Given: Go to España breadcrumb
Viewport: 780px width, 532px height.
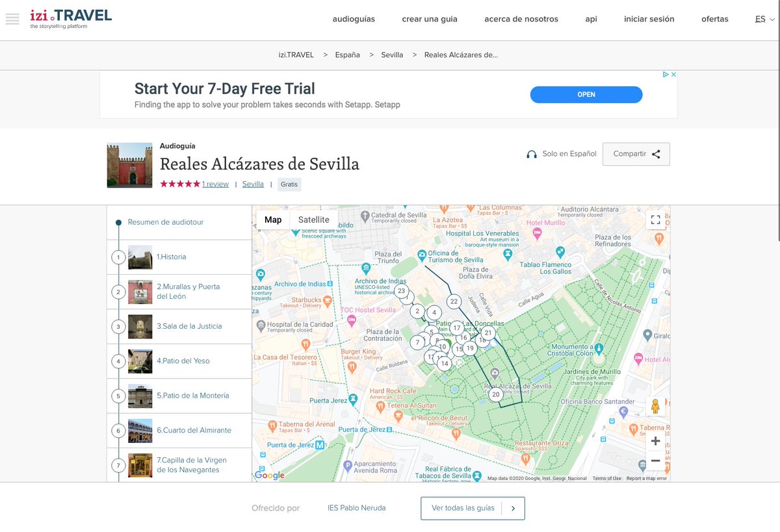Looking at the screenshot, I should 347,55.
